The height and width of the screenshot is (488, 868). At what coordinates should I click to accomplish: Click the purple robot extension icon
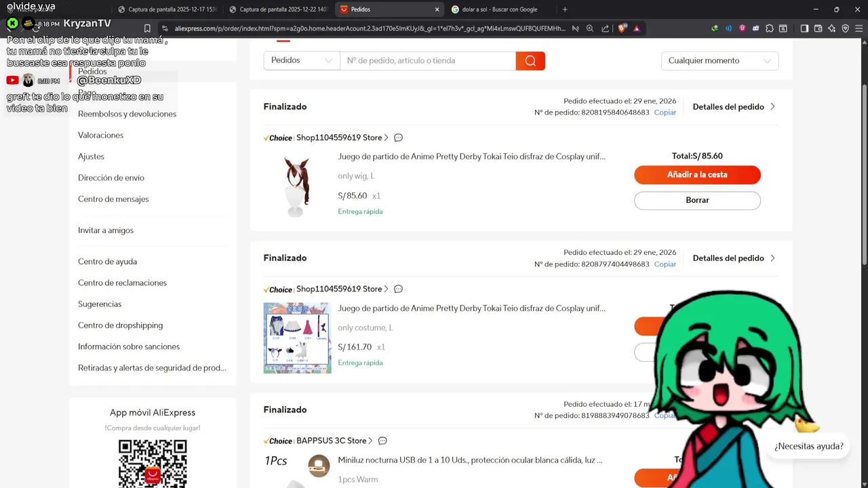point(756,28)
